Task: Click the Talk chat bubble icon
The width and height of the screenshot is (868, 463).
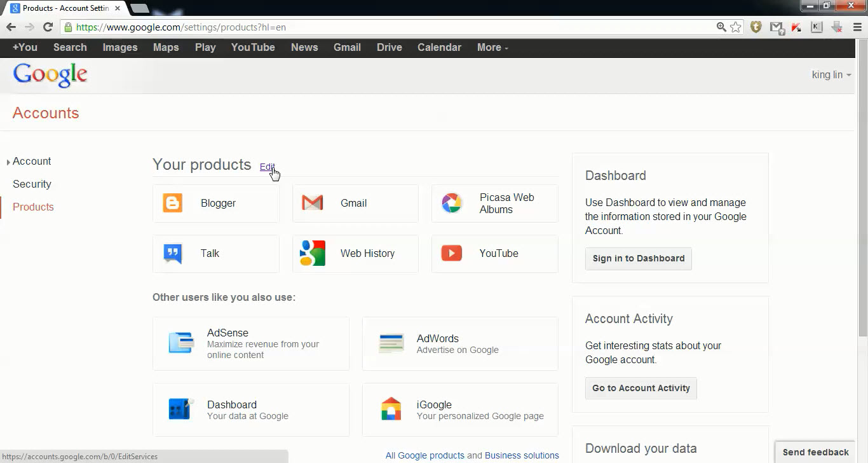Action: 173,253
